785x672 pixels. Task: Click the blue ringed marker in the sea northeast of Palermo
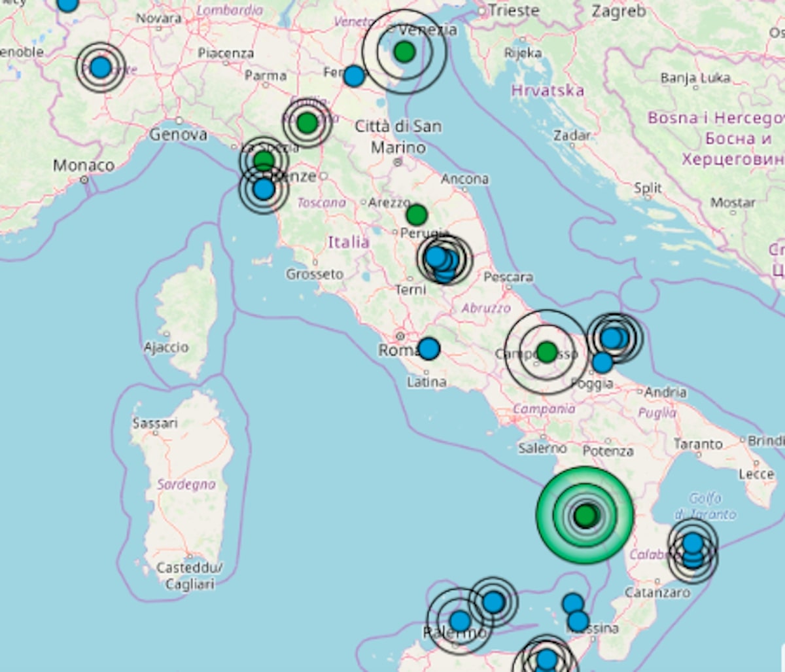coord(493,601)
